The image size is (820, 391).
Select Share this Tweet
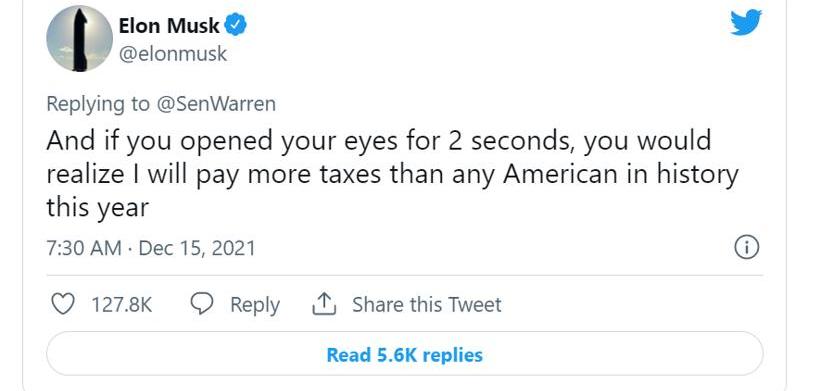pos(427,305)
